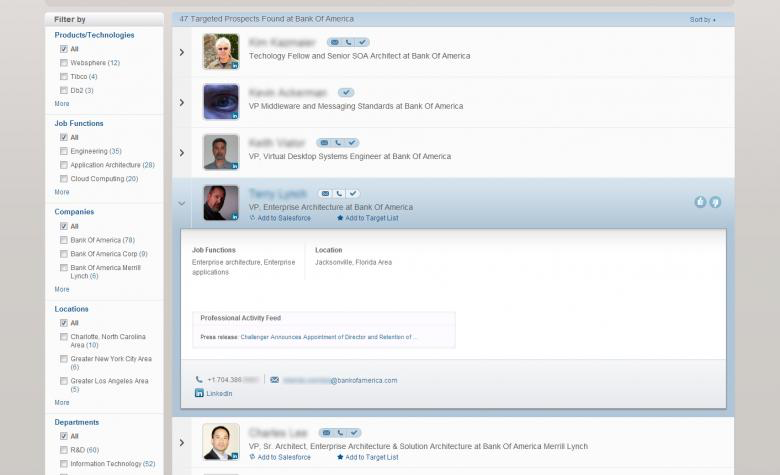Expand the VP, Sr. Architect row

click(x=182, y=443)
